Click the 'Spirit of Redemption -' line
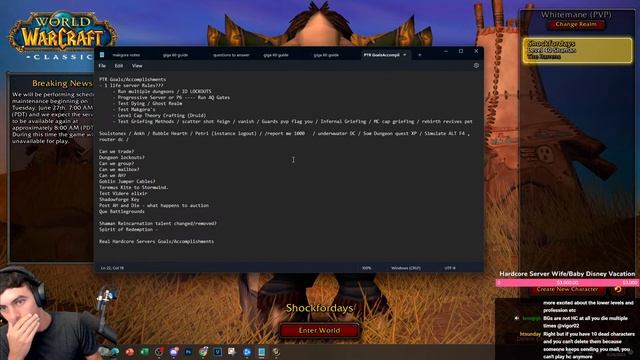Screen dimensions: 640x360 128,229
